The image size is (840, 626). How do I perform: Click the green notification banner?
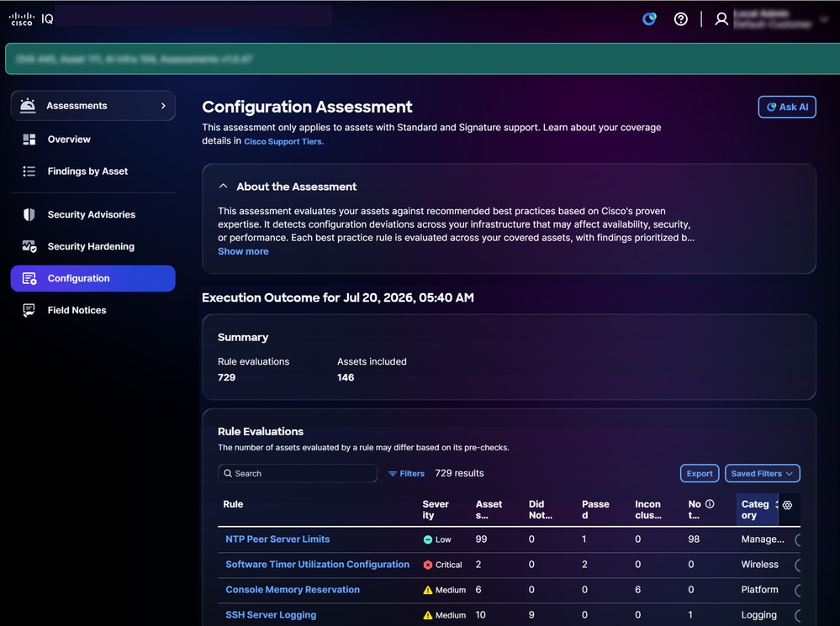(422, 59)
